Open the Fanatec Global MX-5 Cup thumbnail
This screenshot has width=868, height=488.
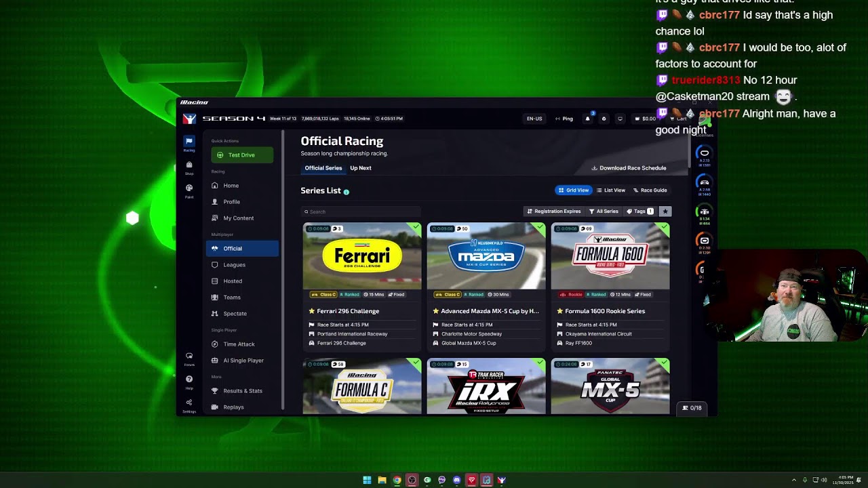(x=610, y=386)
